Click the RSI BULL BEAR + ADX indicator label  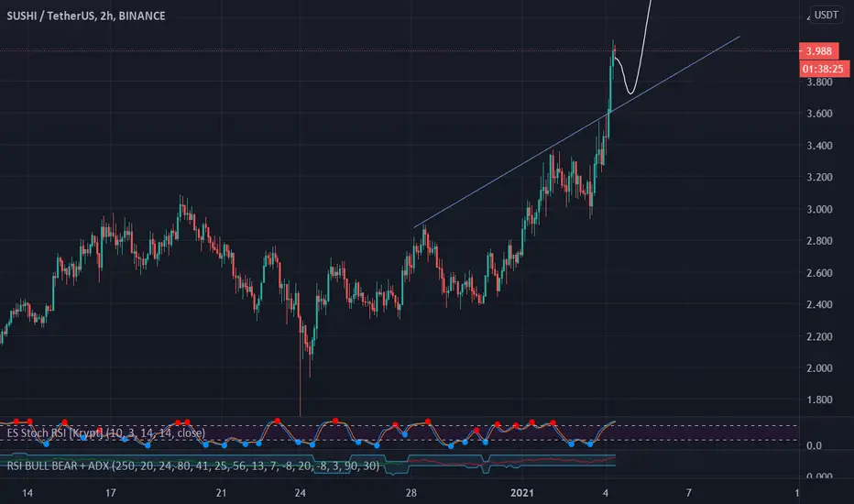pyautogui.click(x=192, y=466)
